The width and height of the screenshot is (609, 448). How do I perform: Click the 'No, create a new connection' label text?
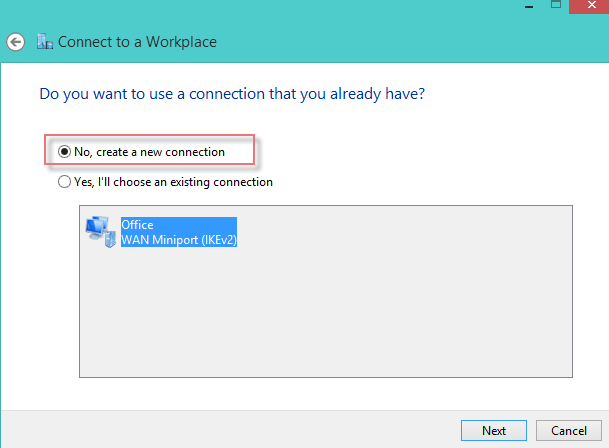coord(150,152)
